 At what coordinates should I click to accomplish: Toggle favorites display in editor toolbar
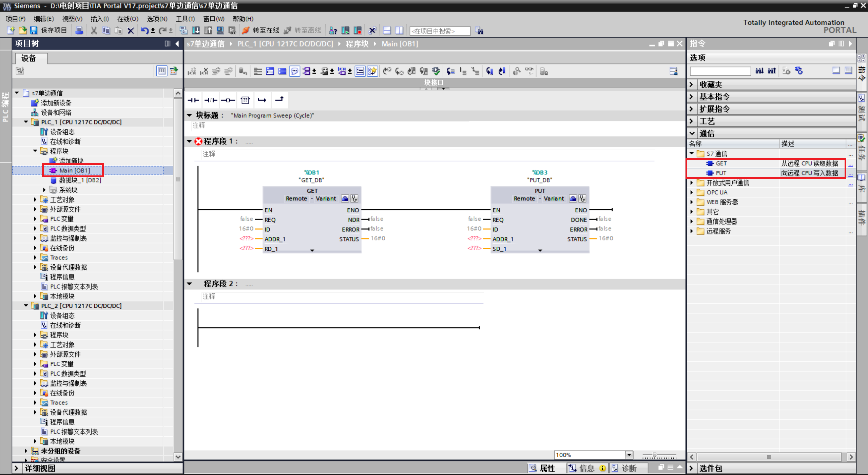[372, 71]
